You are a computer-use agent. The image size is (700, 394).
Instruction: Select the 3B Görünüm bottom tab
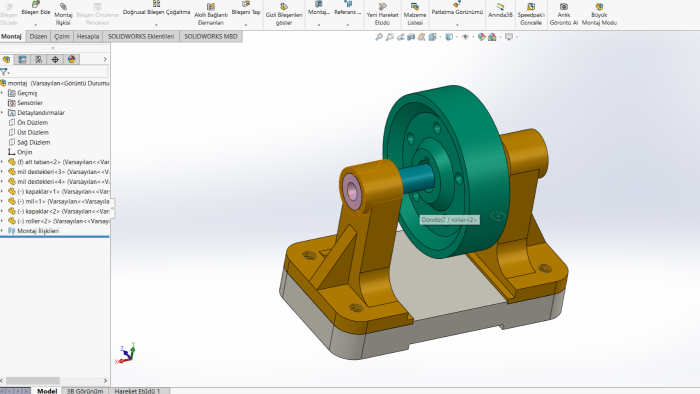coord(85,391)
